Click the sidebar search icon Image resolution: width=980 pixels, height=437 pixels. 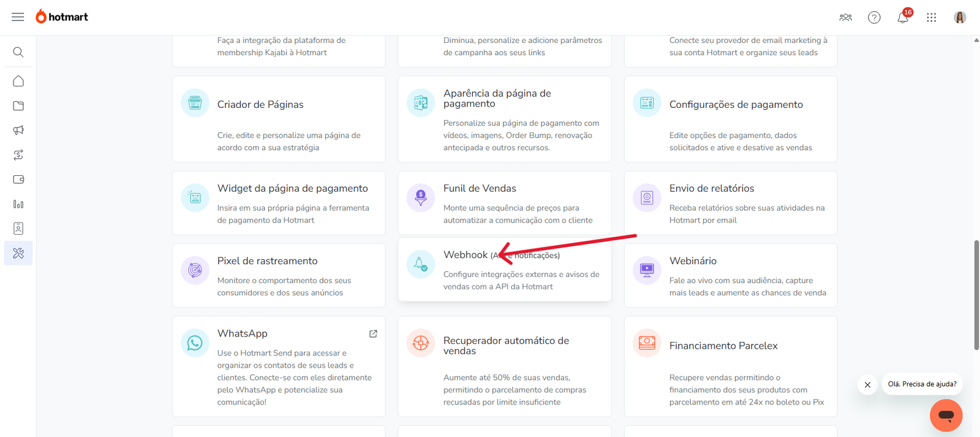coord(18,52)
